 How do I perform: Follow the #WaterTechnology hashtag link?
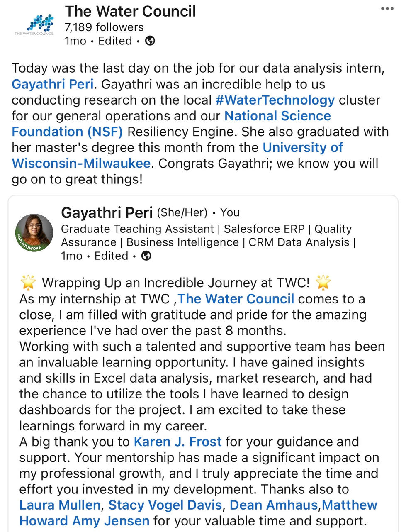pos(275,100)
